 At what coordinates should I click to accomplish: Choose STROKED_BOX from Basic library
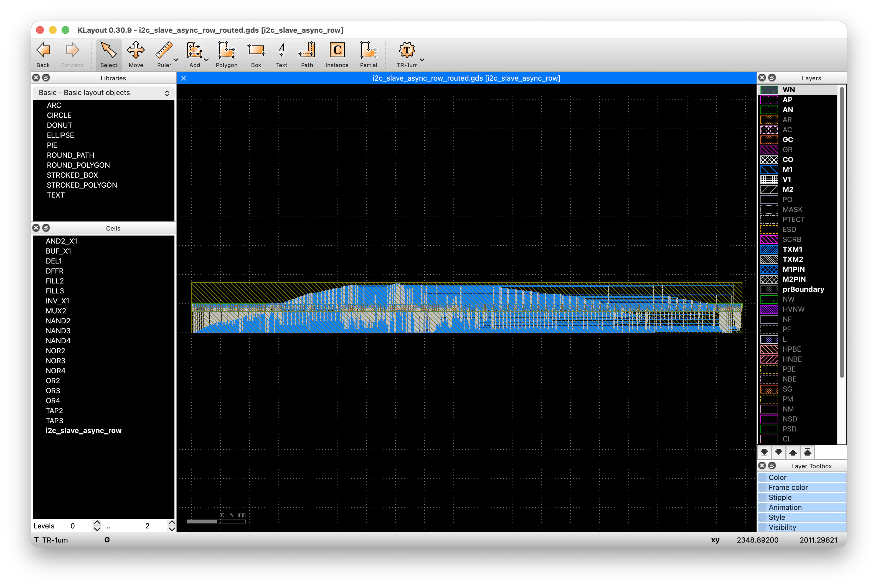[x=72, y=175]
